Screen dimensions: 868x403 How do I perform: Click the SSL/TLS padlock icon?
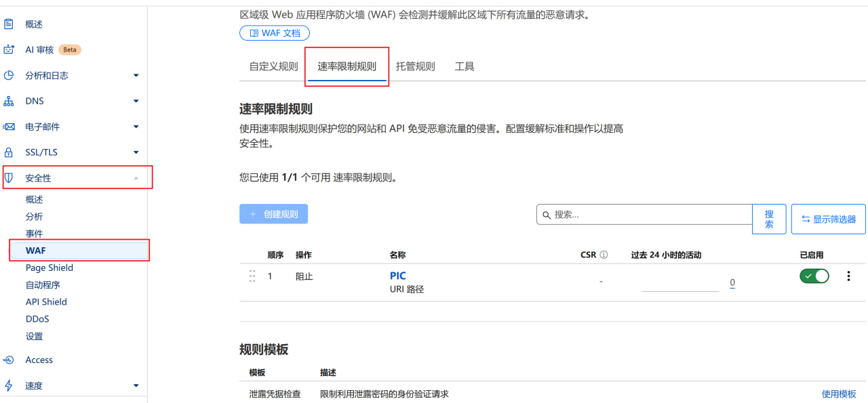pos(9,152)
